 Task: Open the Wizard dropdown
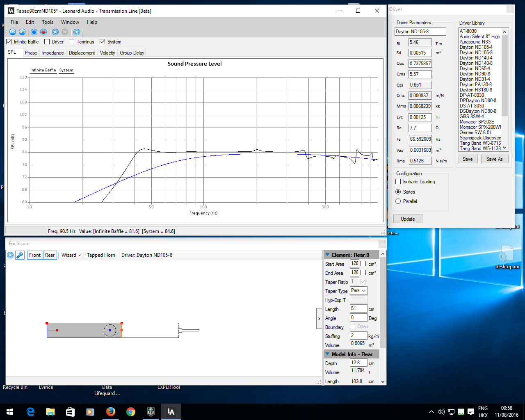[x=71, y=255]
